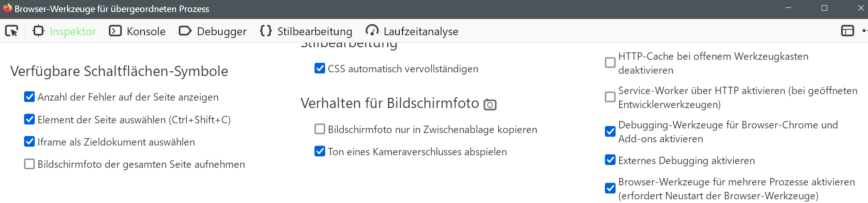Toggle 'CSS automatisch vervollständigen' checkbox
Viewport: 868px width, 203px height.
tap(320, 69)
